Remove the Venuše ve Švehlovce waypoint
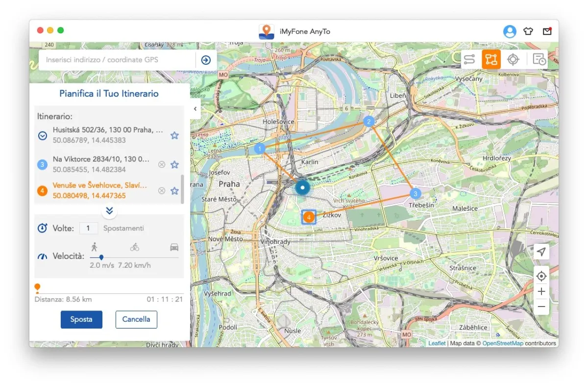This screenshot has height=386, width=588. (x=162, y=191)
